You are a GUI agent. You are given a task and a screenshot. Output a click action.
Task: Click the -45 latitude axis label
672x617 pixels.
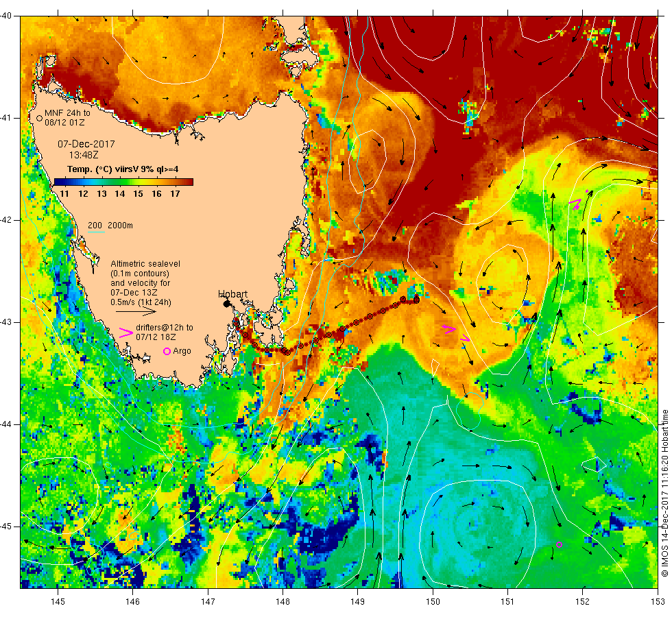6,527
